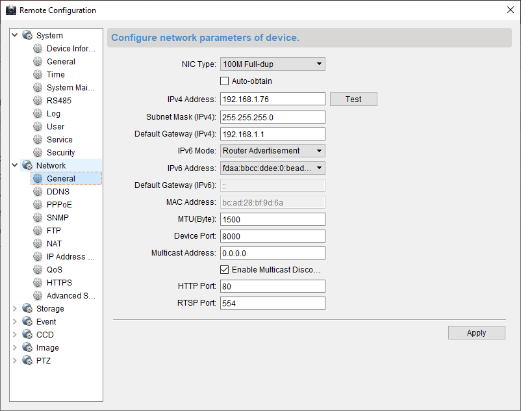This screenshot has width=532, height=411.
Task: Enable the Auto-obtain checkbox
Action: tap(225, 81)
